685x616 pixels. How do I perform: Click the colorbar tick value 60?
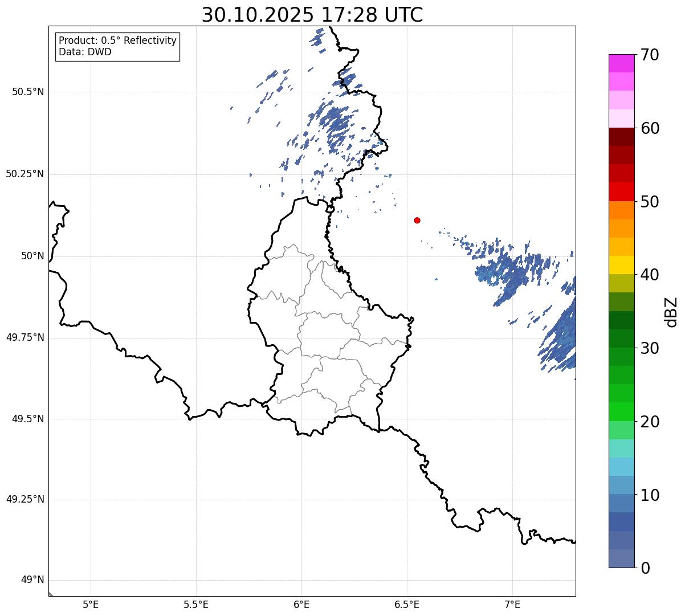650,128
